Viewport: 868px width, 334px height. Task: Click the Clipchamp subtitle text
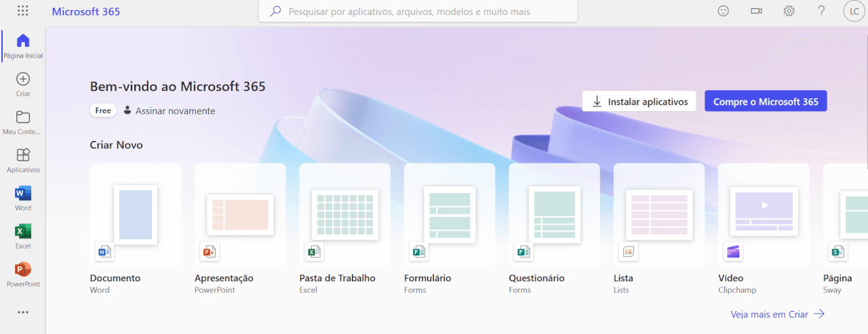click(737, 290)
